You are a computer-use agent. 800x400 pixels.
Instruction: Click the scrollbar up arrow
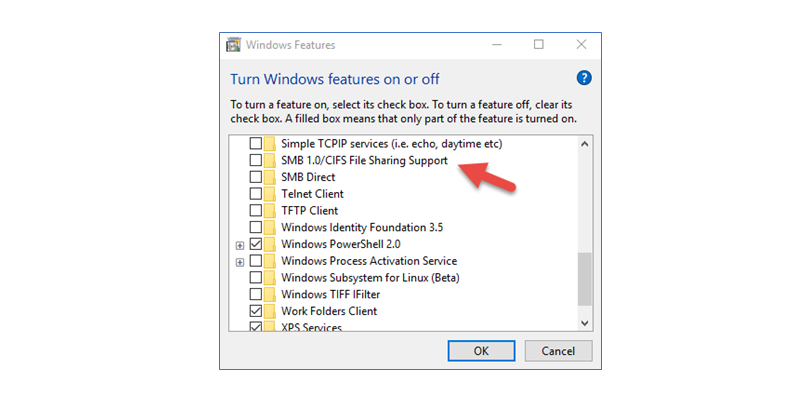click(585, 144)
